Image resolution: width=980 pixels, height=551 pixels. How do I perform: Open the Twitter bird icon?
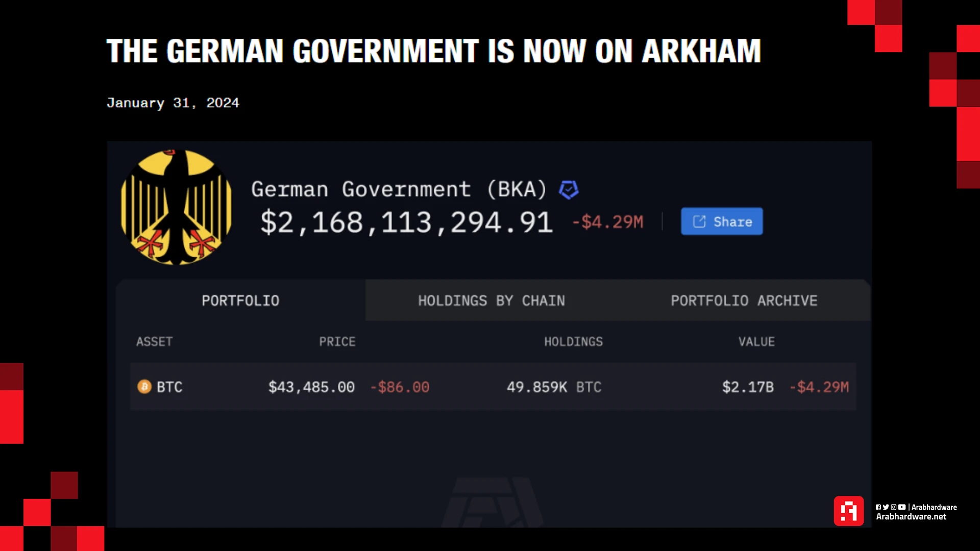coord(886,507)
